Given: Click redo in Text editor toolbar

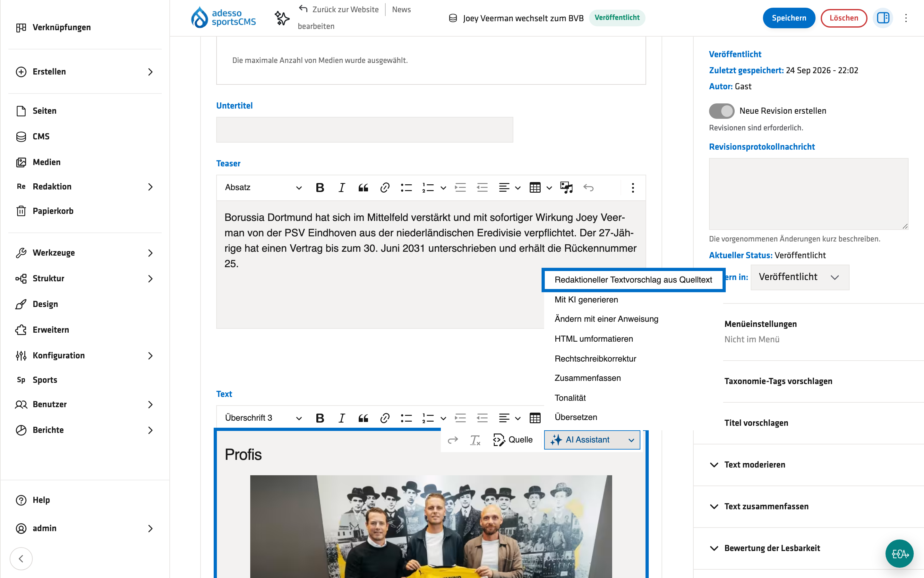Looking at the screenshot, I should (x=453, y=440).
